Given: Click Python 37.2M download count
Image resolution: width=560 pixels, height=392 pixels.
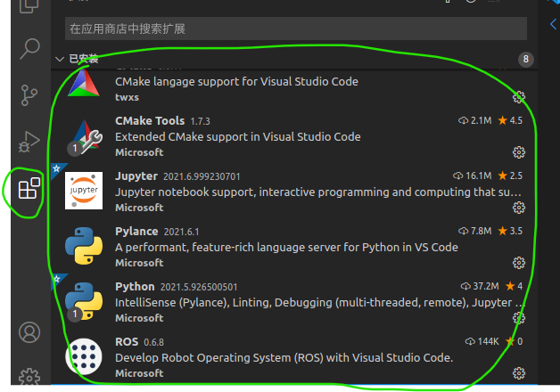Looking at the screenshot, I should pyautogui.click(x=480, y=286).
